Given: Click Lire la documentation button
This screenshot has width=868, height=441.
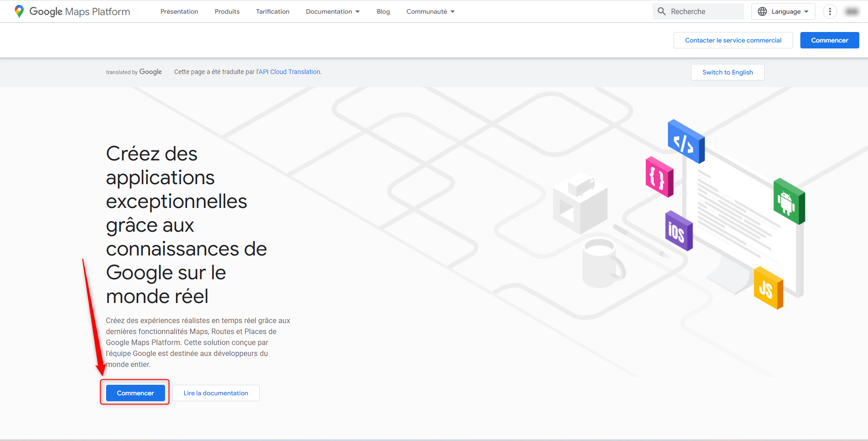Looking at the screenshot, I should click(216, 393).
